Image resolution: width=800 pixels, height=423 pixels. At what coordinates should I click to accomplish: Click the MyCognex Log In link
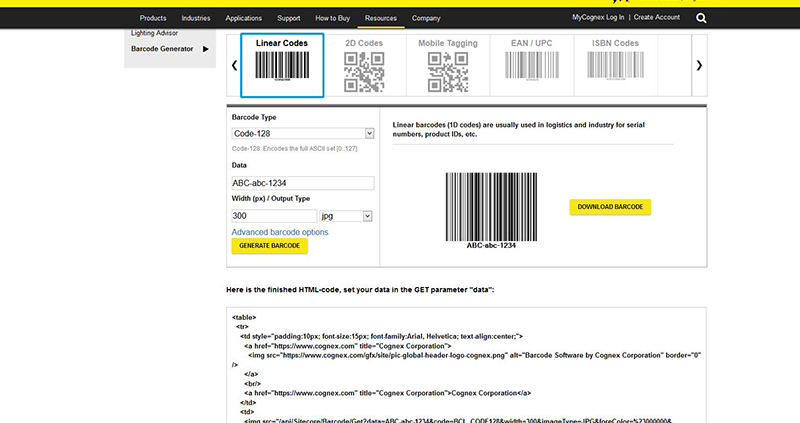tap(598, 17)
